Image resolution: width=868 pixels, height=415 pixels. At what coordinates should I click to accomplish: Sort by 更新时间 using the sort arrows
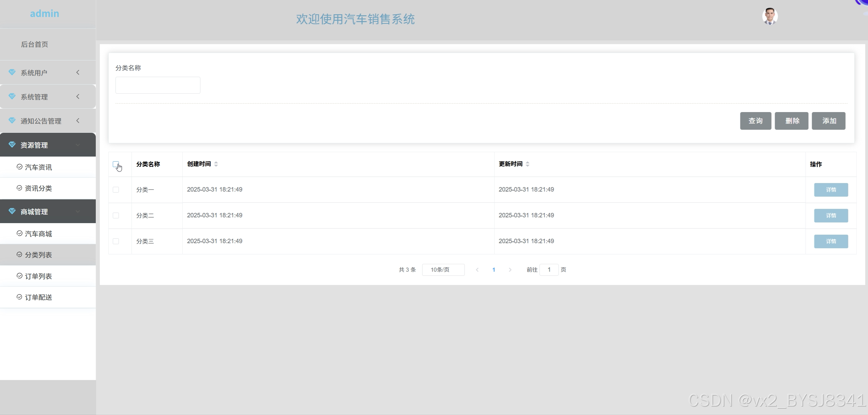pos(527,164)
